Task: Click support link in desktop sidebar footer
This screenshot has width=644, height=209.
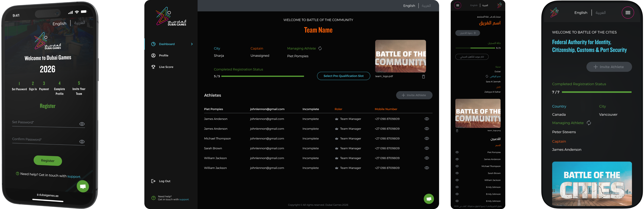Action: point(184,200)
